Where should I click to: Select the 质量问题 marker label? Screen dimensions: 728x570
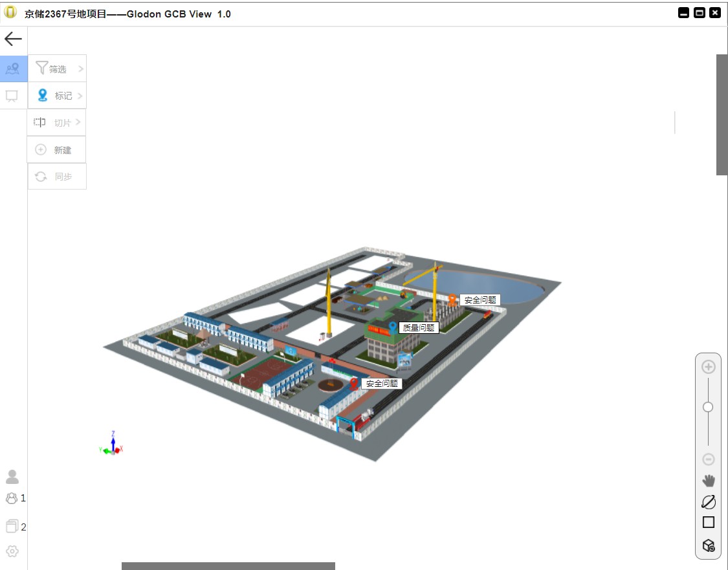tap(419, 328)
